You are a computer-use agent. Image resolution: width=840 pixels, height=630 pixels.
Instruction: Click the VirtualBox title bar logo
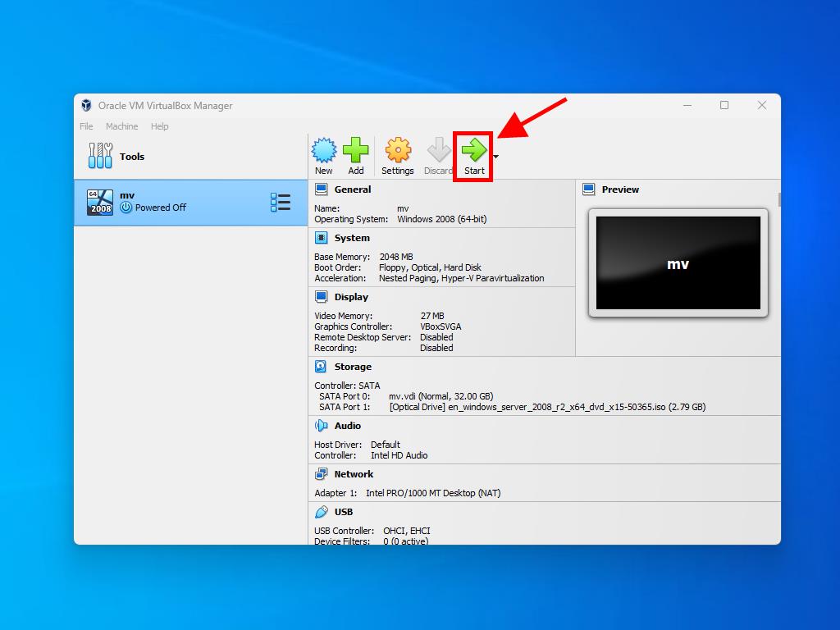coord(86,106)
